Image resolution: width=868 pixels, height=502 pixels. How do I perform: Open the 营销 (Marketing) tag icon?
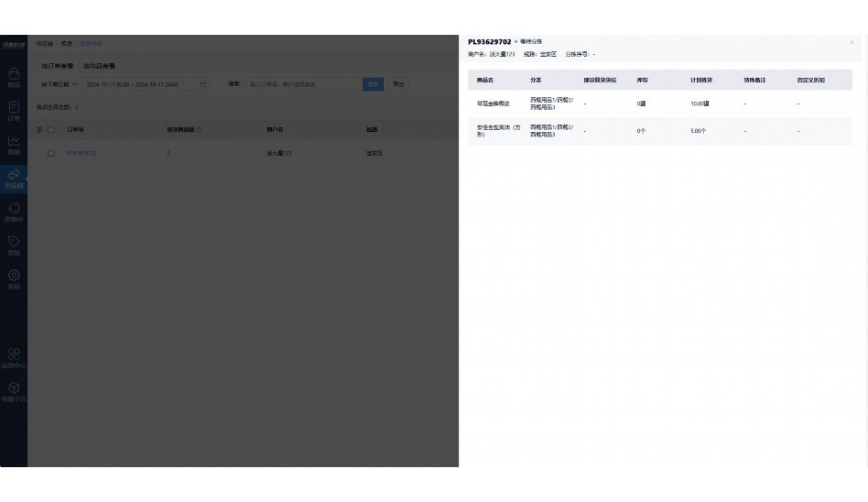(14, 246)
